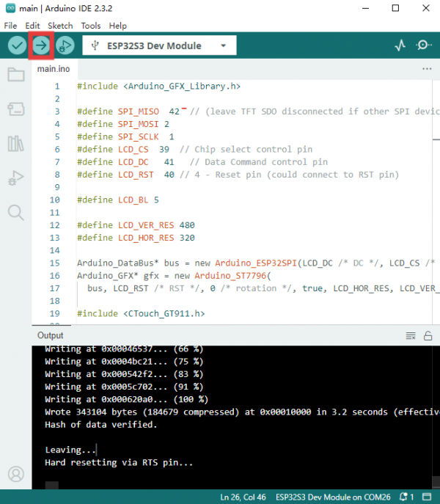Click the 'Hash of data verified.' output line

click(x=101, y=425)
